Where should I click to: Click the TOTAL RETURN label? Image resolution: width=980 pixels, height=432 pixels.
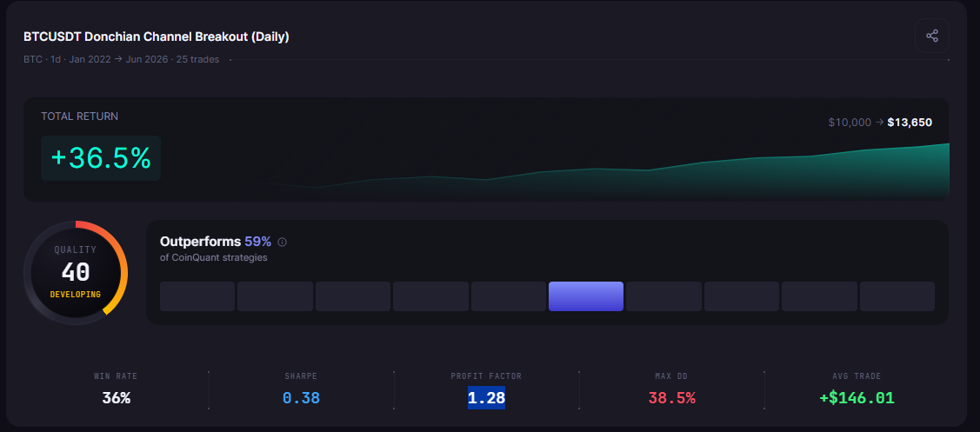pyautogui.click(x=79, y=116)
